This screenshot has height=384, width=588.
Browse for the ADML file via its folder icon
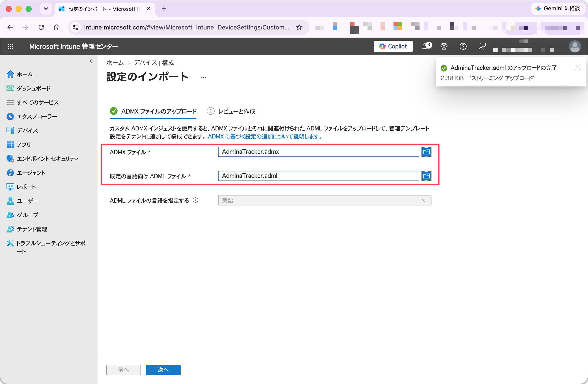(426, 176)
